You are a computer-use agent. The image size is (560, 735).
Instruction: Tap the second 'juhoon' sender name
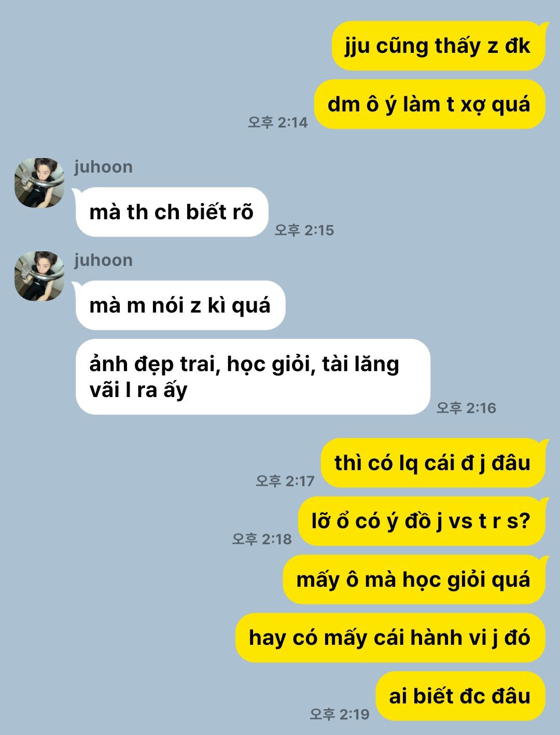pos(103,260)
